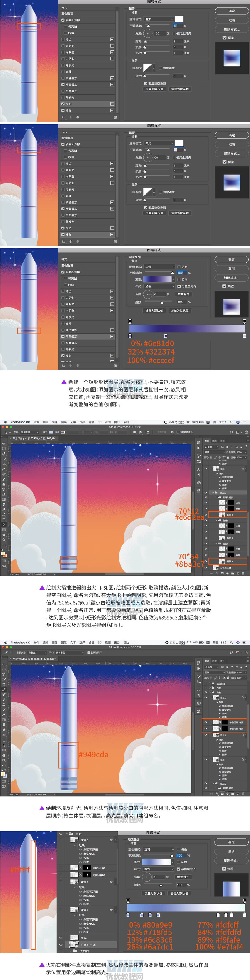The width and height of the screenshot is (250, 980).
Task: Click the new layer icon in the 13:52 layers panel
Action: point(238,794)
